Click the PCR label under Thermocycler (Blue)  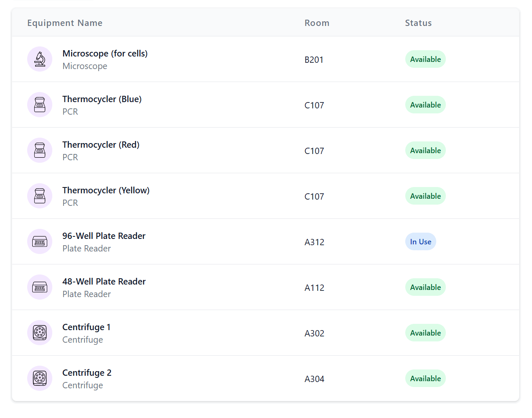70,112
